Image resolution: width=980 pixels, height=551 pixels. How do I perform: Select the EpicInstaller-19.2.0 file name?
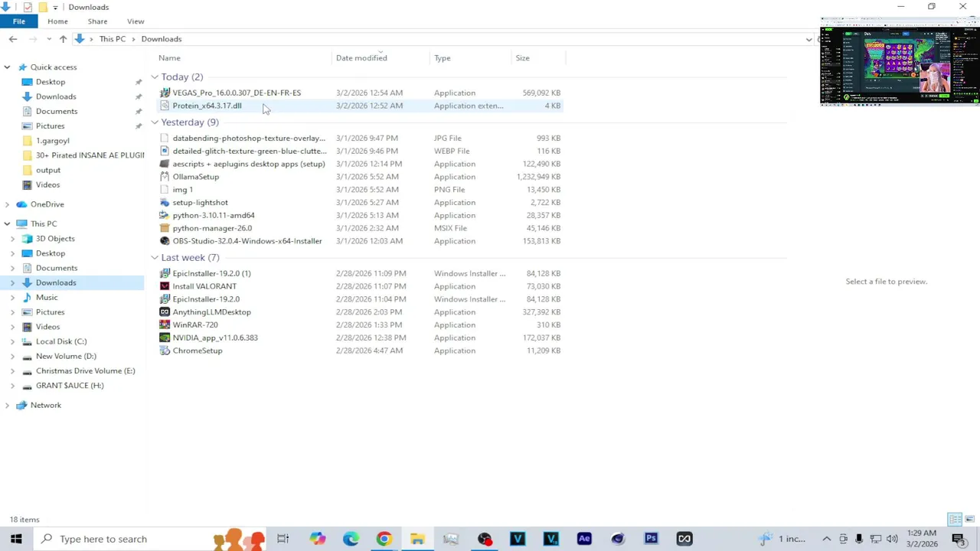pyautogui.click(x=206, y=299)
